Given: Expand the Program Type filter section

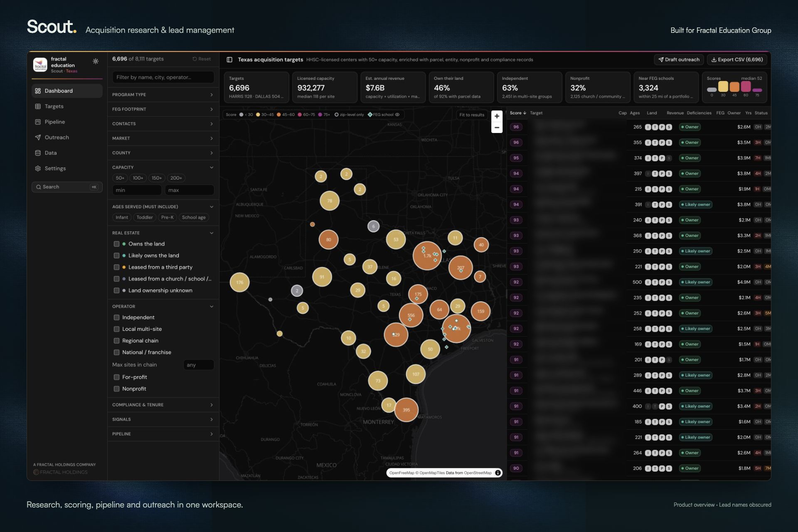Looking at the screenshot, I should pos(163,95).
